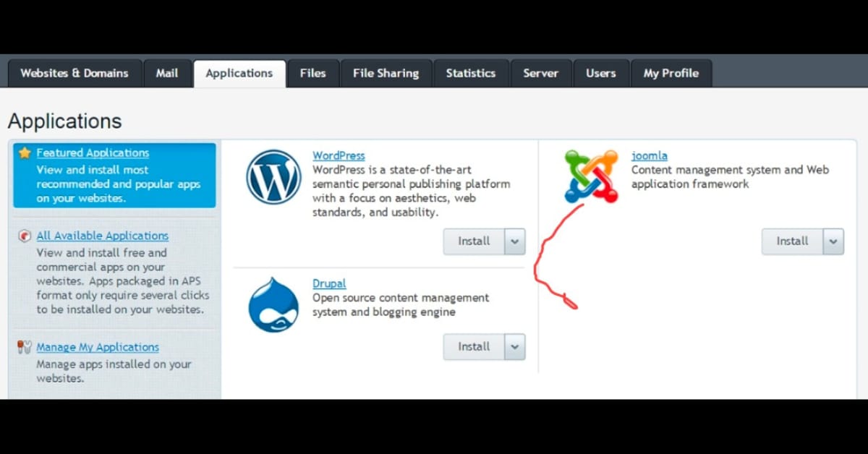Install Joomla using the Install button
The image size is (868, 454).
tap(792, 241)
